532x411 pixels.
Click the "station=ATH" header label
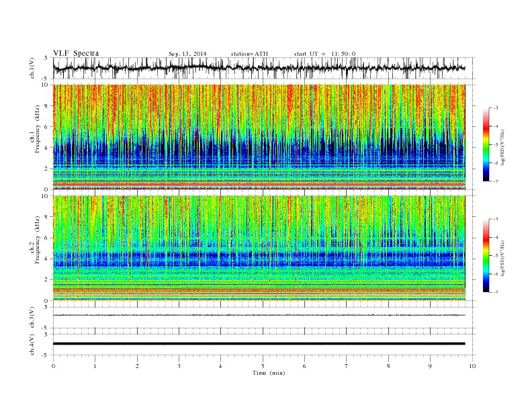pos(249,54)
